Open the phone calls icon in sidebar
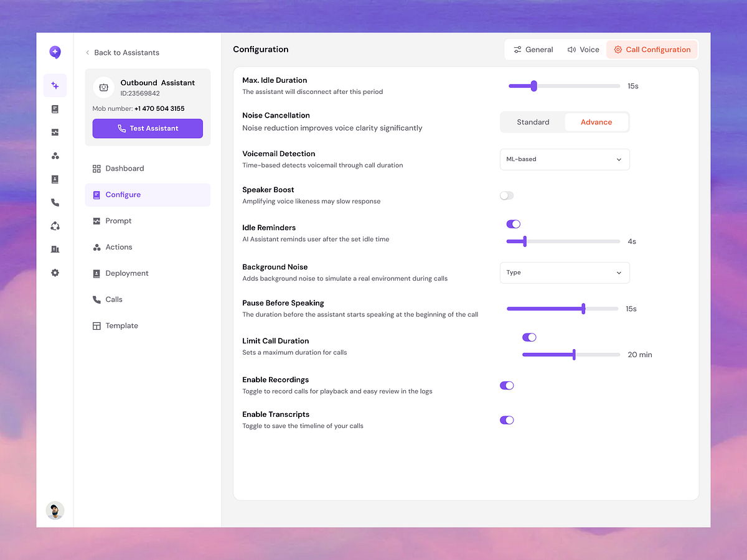 tap(55, 202)
